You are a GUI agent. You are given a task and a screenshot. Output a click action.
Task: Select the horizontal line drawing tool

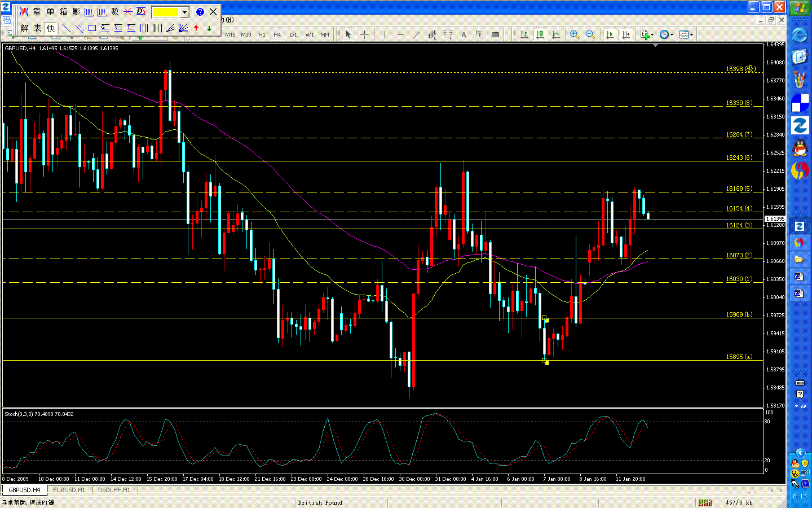click(x=401, y=35)
